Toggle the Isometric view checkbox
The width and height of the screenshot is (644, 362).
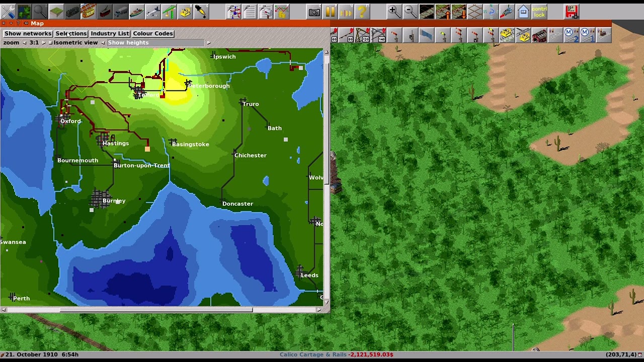point(50,43)
